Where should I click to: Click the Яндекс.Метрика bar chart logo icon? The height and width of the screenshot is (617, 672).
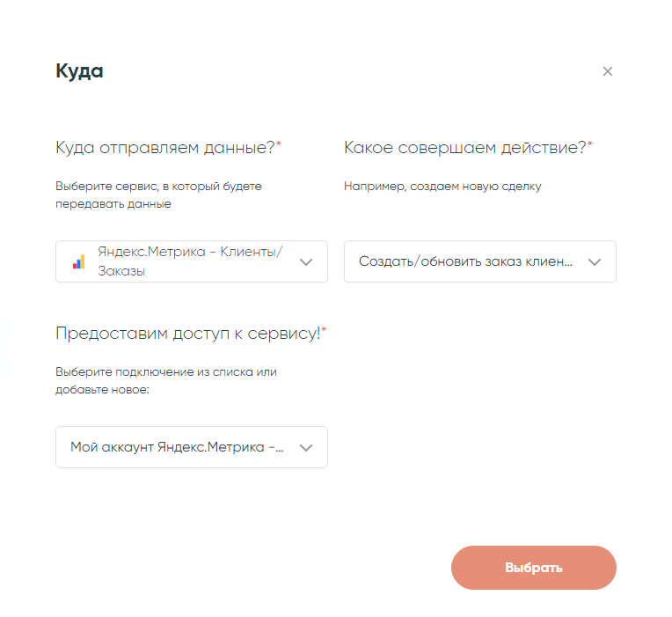[79, 261]
